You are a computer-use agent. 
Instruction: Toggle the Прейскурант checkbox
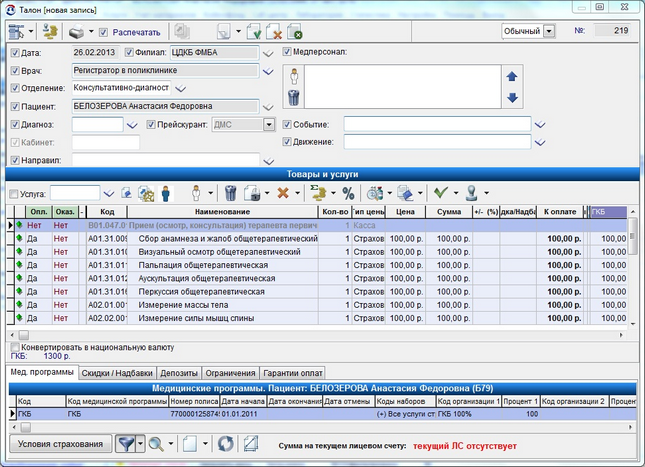[x=151, y=124]
